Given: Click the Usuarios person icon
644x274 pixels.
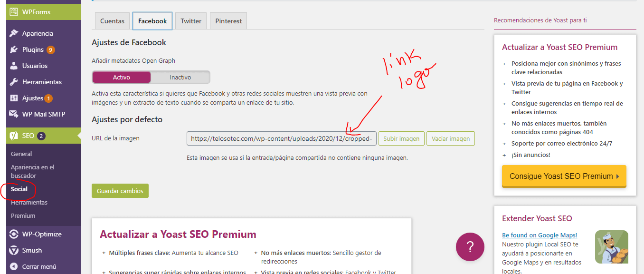Looking at the screenshot, I should coord(14,66).
